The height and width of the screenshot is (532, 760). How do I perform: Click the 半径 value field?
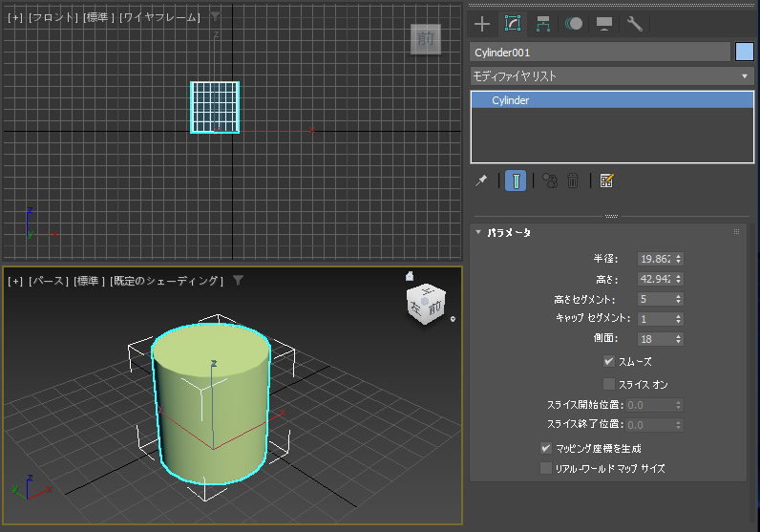[655, 259]
